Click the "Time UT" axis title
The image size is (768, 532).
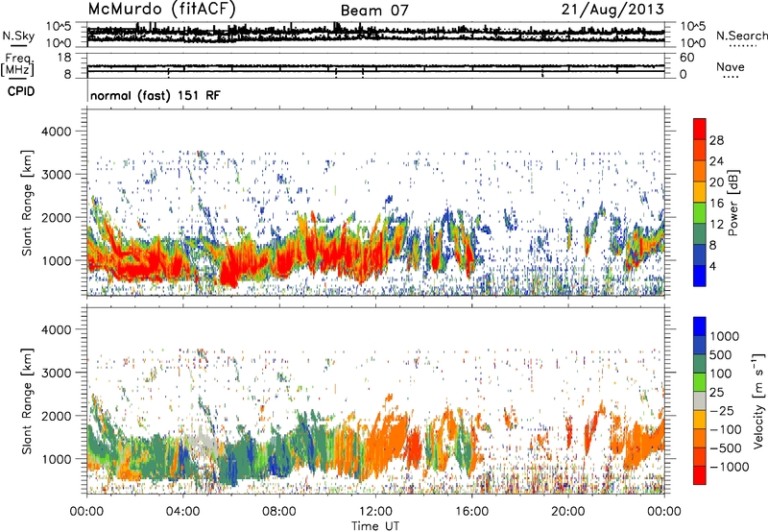pos(375,525)
